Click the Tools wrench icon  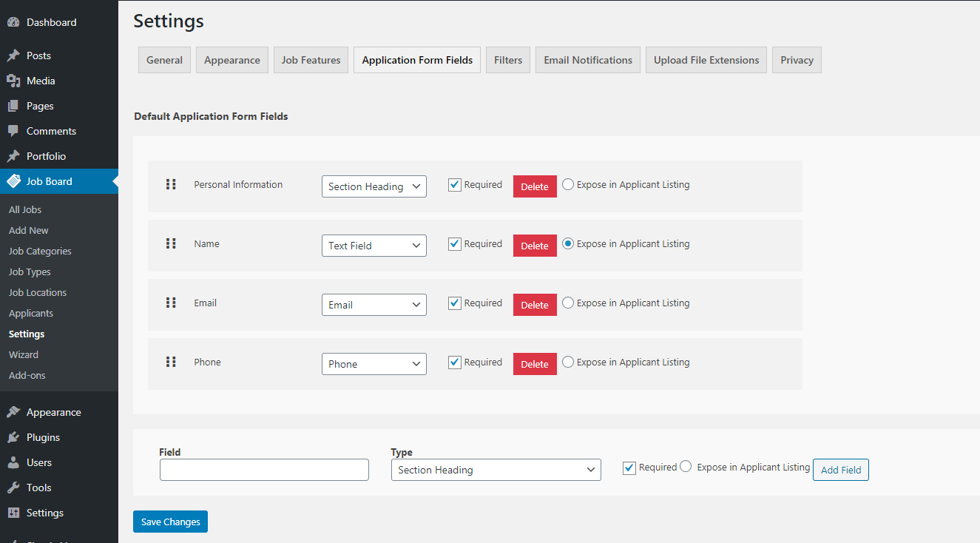(x=13, y=488)
